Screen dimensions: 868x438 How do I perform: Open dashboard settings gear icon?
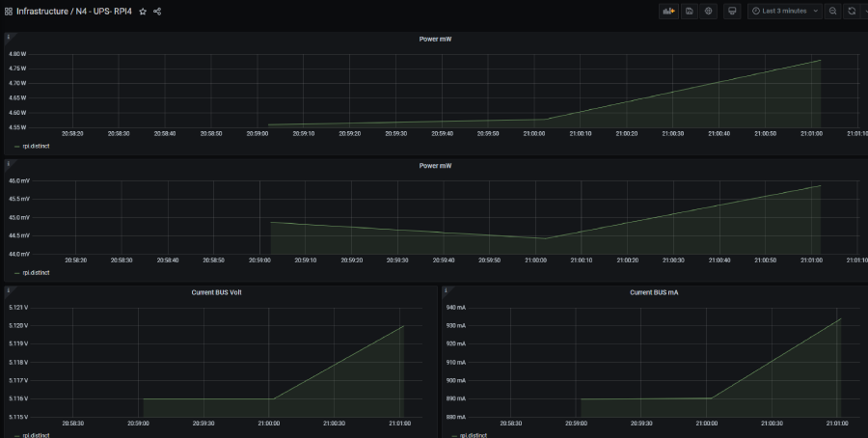pos(709,11)
